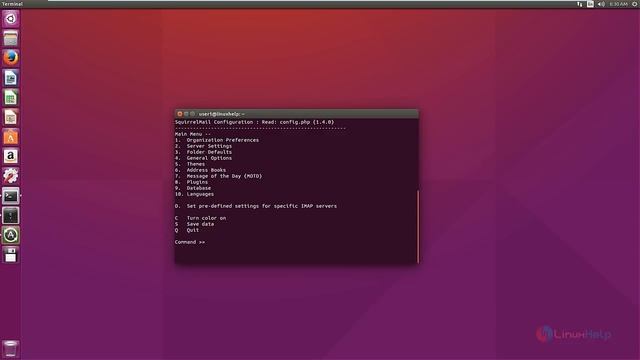This screenshot has width=640, height=360.
Task: Click the floppy drive icon in the launcher
Action: (11, 255)
